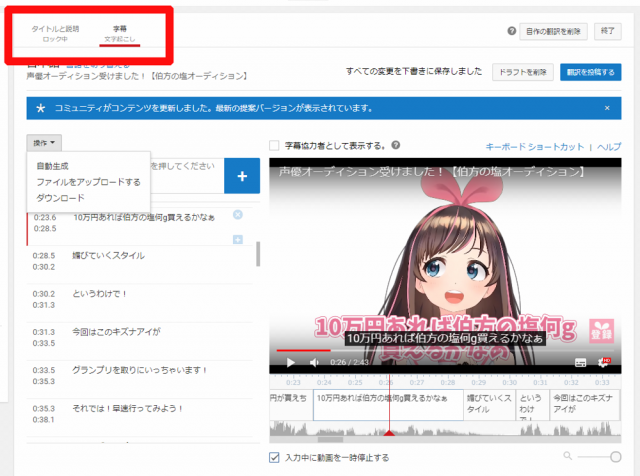Mute video with speaker icon
Image resolution: width=640 pixels, height=476 pixels.
point(314,363)
